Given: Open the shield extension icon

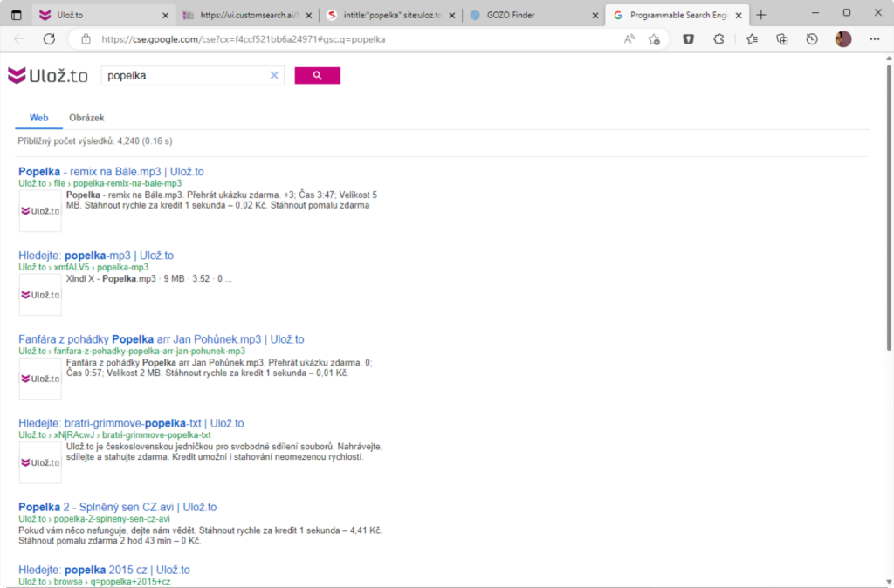Looking at the screenshot, I should [x=688, y=38].
